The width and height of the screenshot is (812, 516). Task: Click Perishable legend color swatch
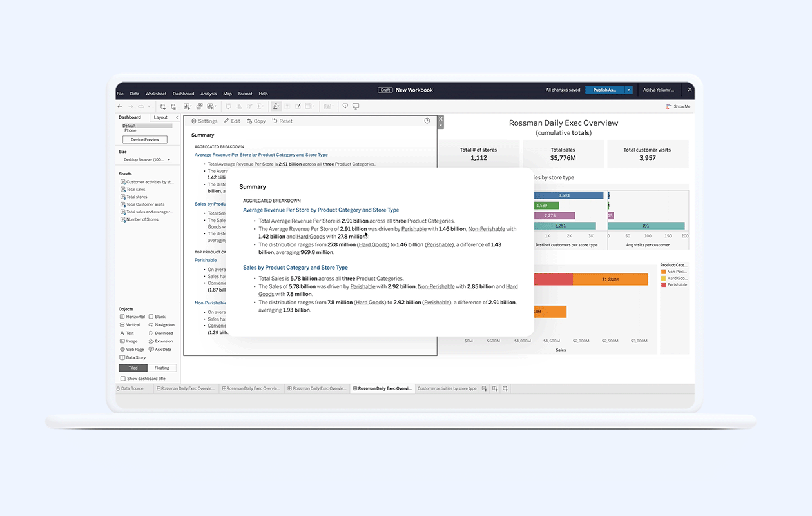pyautogui.click(x=664, y=284)
